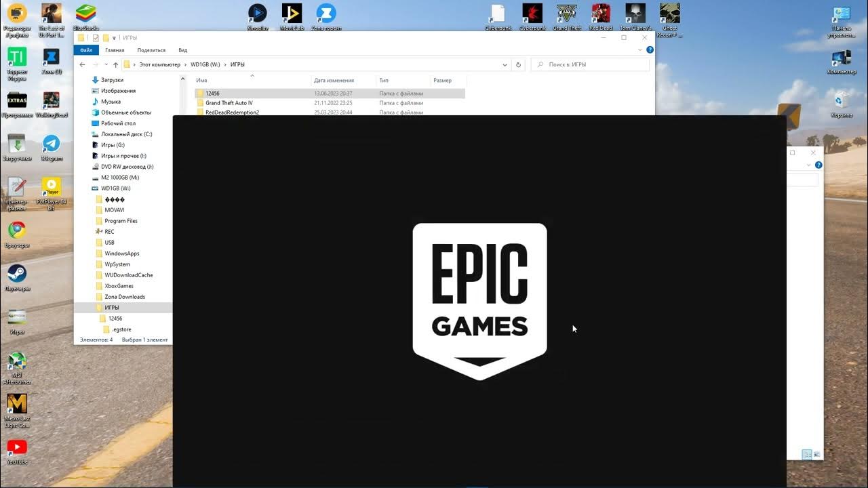Click the Этот компьютер breadcrumb
Image resolution: width=868 pixels, height=488 pixels.
160,64
